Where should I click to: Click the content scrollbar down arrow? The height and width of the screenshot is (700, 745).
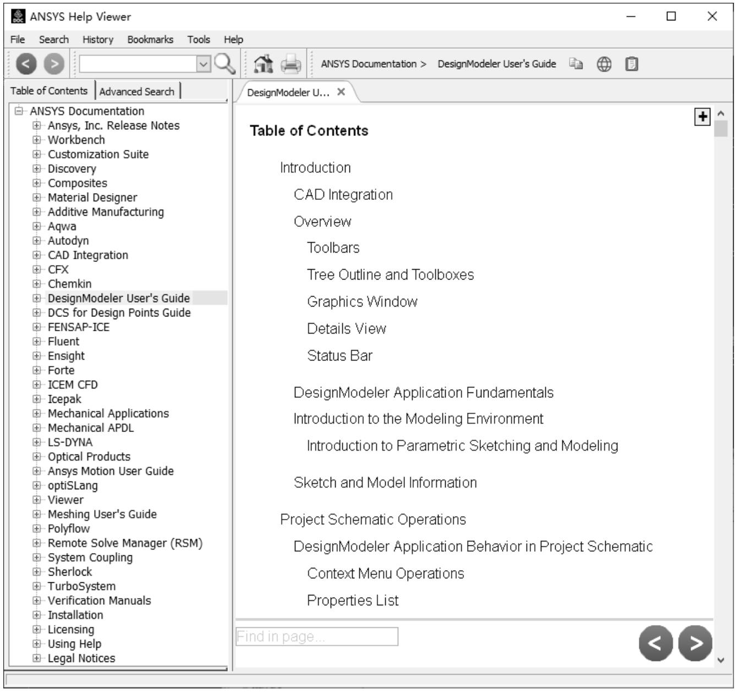[721, 660]
